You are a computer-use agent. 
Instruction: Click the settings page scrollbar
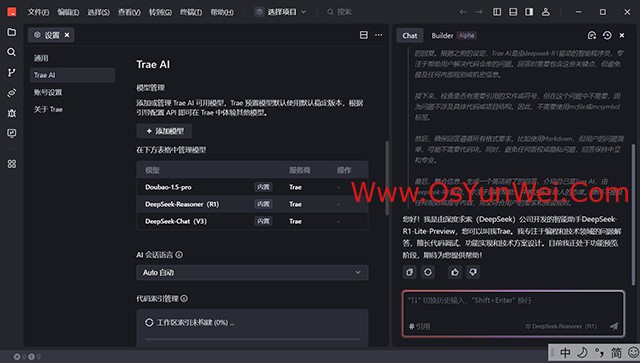(387, 178)
